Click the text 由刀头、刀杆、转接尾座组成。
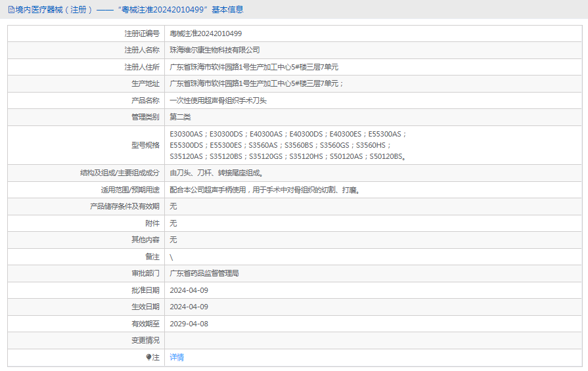 coord(216,173)
